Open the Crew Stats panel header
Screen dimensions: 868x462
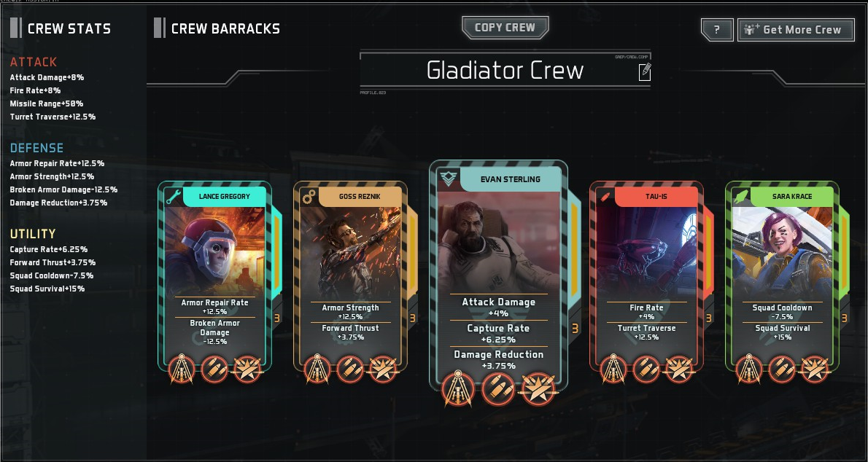point(61,28)
